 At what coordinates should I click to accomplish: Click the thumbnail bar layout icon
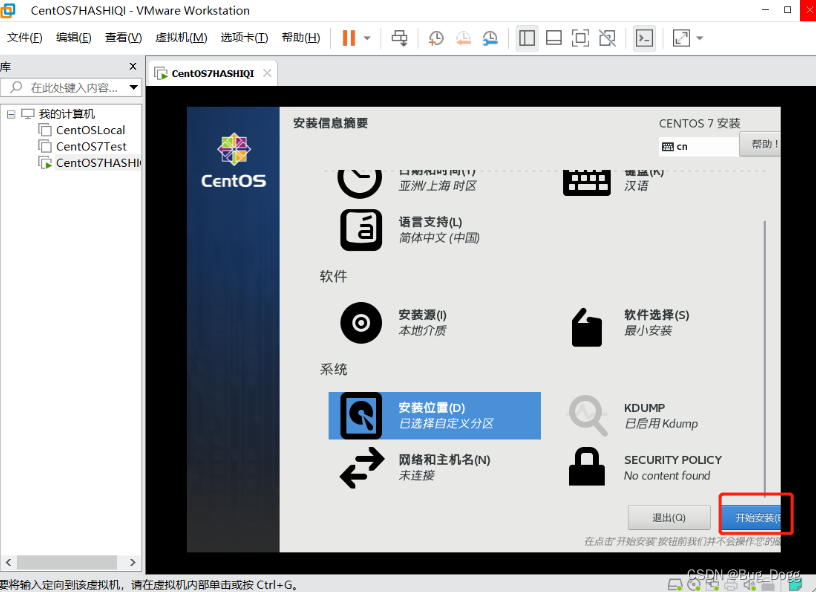coord(553,38)
